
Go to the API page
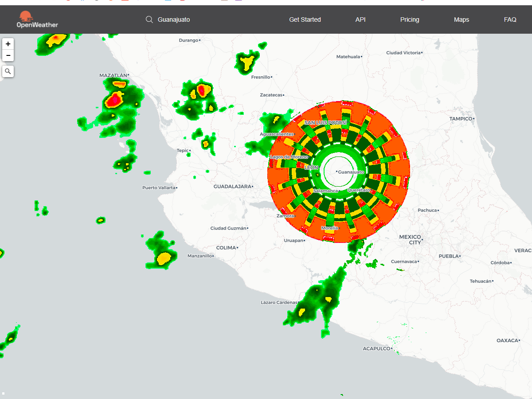(360, 20)
